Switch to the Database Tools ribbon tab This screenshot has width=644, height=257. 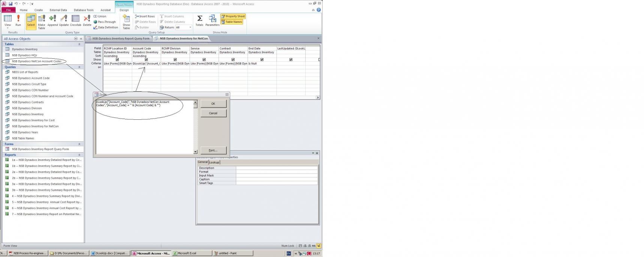(84, 10)
